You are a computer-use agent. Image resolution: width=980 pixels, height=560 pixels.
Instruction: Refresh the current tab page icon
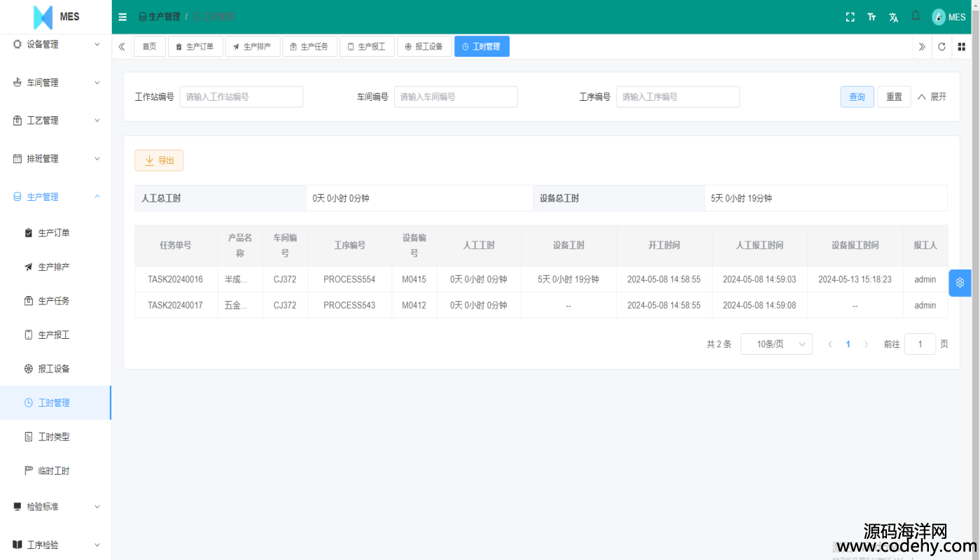pos(941,47)
